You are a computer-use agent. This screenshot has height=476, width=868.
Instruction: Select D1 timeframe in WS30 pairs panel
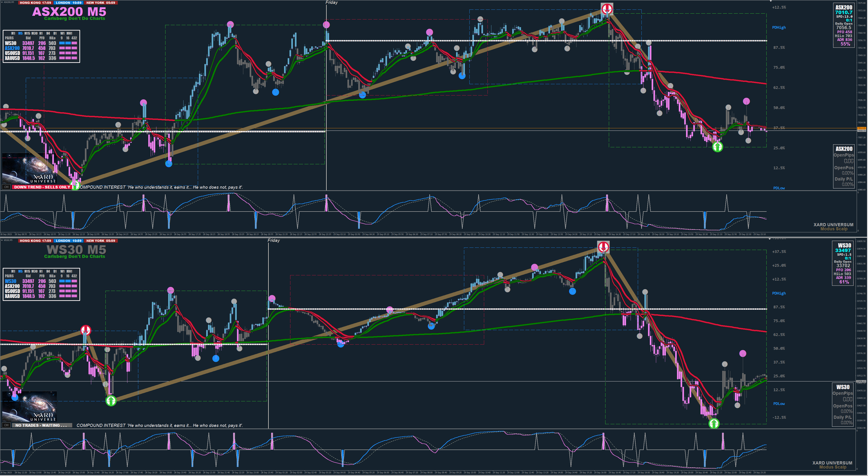[55, 271]
